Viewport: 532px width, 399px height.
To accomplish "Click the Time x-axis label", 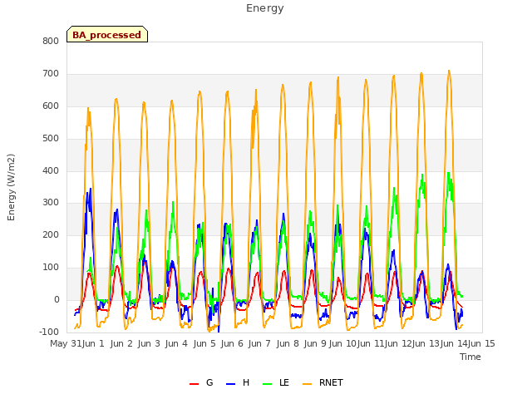I will tap(470, 357).
